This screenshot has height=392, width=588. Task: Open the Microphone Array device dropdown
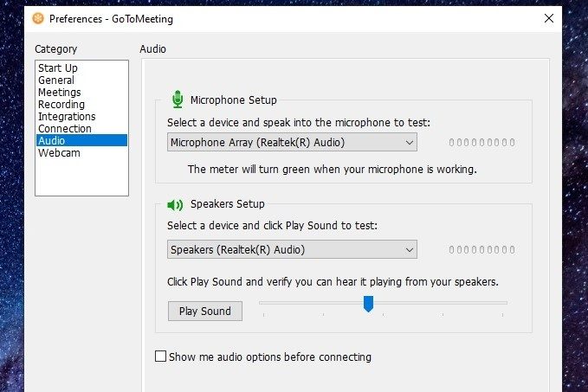(292, 143)
